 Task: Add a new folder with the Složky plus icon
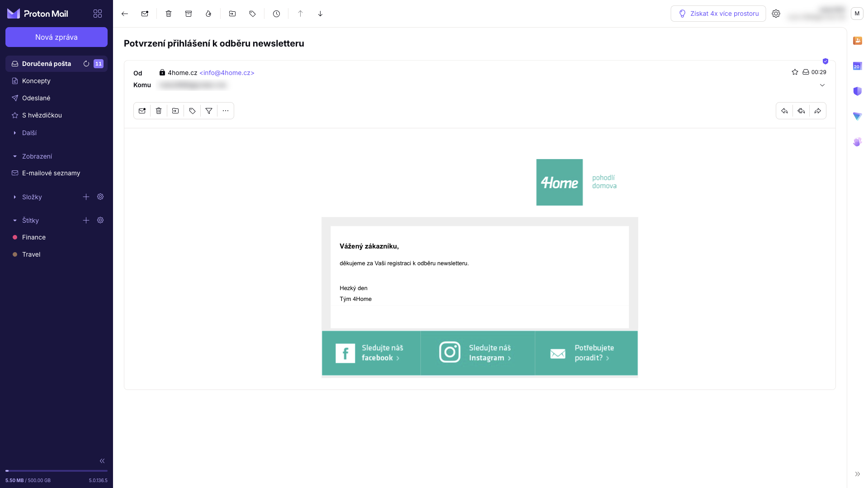[86, 197]
